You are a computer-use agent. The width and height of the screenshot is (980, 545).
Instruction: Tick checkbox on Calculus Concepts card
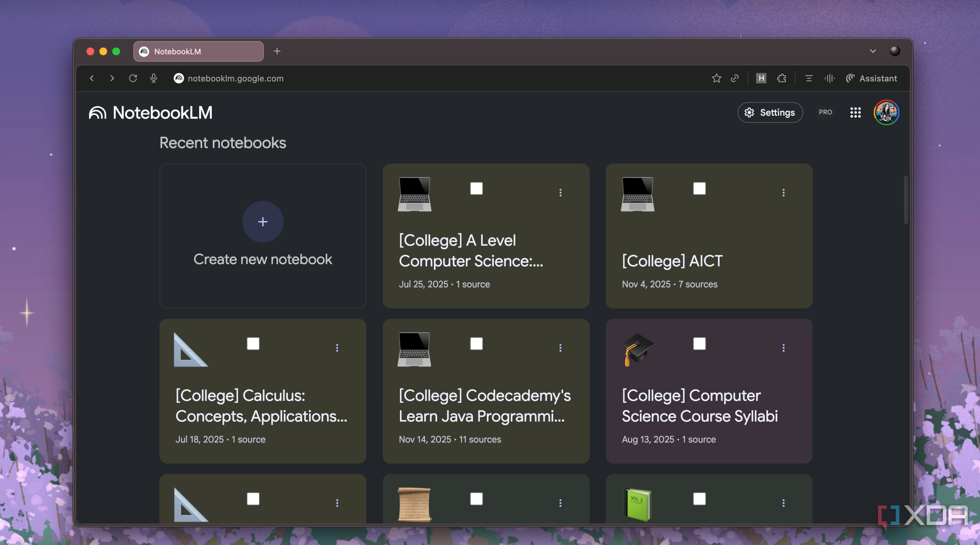[253, 343]
